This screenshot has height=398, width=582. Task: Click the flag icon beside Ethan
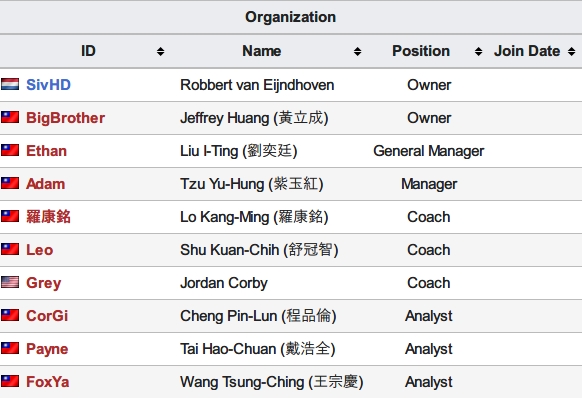point(10,150)
